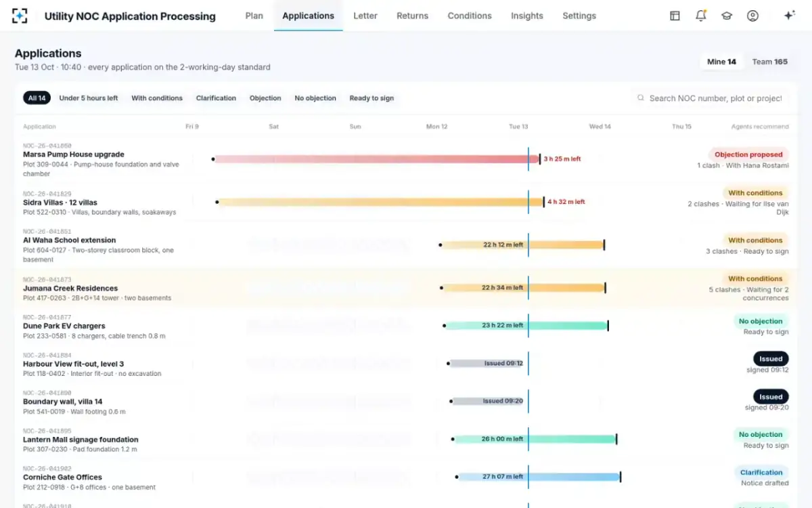Open the user profile icon

click(752, 16)
